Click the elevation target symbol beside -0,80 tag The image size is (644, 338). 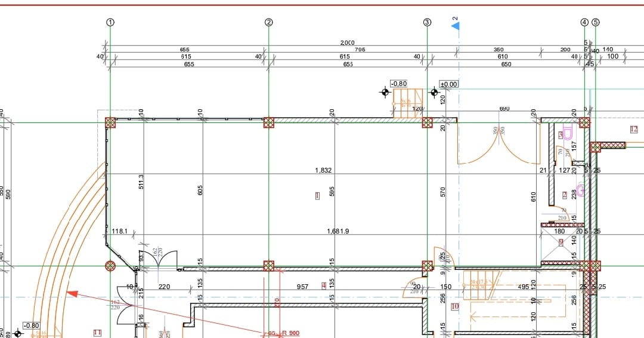(x=385, y=92)
